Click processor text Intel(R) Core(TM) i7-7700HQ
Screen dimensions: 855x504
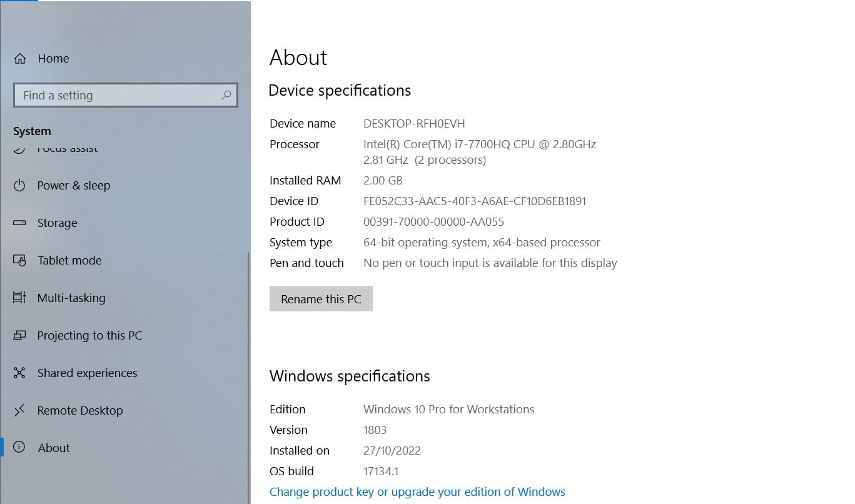tap(480, 144)
